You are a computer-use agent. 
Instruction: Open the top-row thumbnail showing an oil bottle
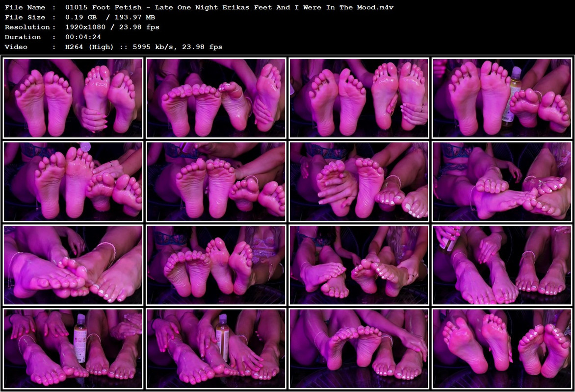(x=502, y=98)
